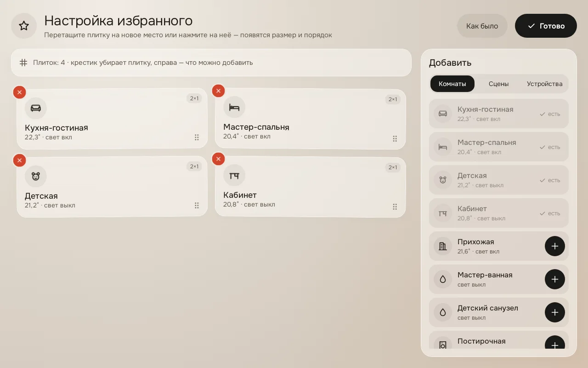
Task: Click the washing machine icon of Постирочная row
Action: click(x=443, y=343)
